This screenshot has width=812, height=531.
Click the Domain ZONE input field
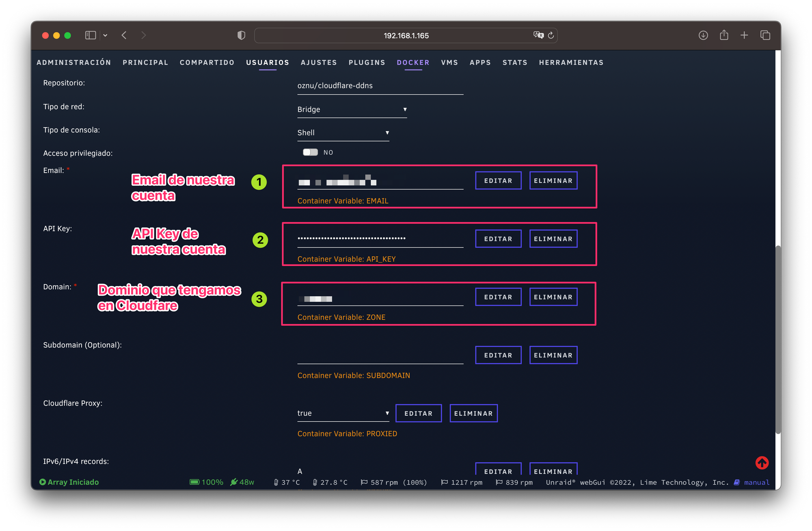(x=380, y=298)
